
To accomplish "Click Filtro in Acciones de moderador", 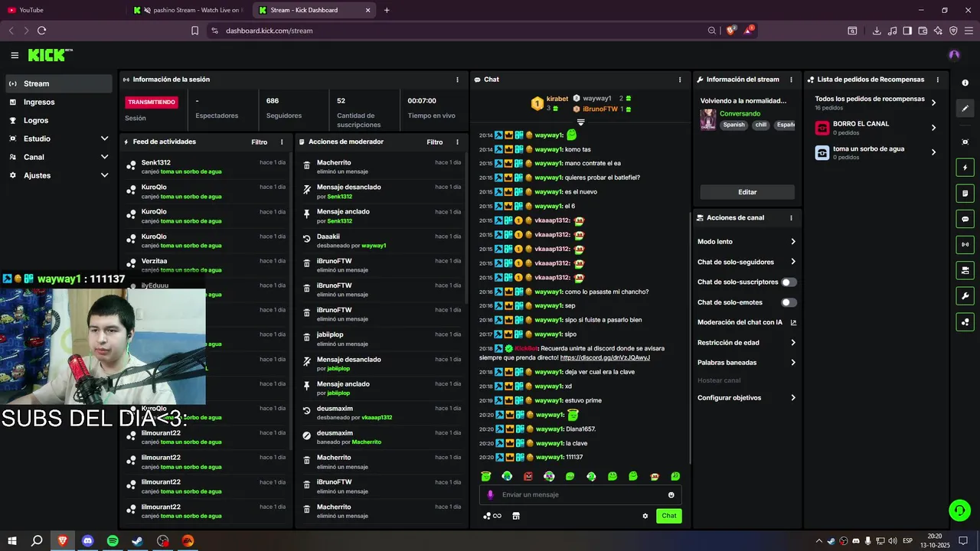I will pyautogui.click(x=435, y=142).
